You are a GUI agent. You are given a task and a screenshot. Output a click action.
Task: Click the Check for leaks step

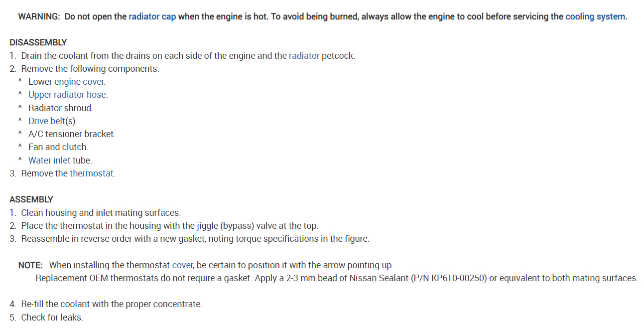[52, 318]
